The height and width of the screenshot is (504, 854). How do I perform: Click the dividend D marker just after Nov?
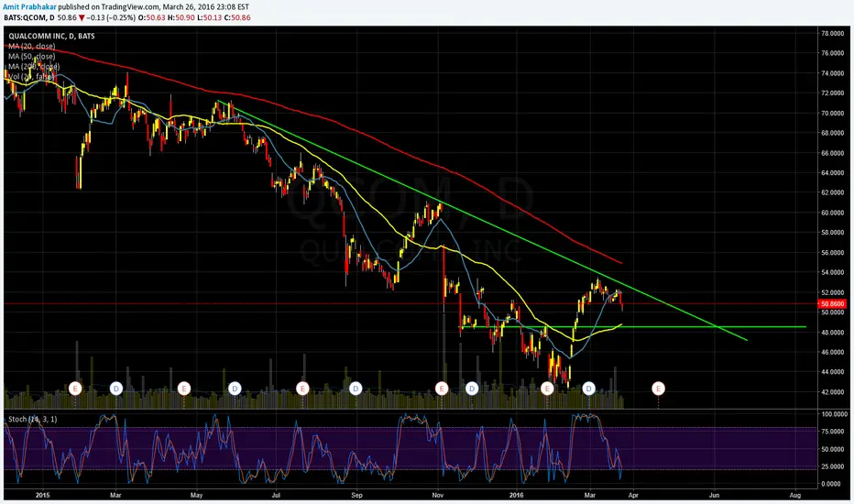point(472,389)
